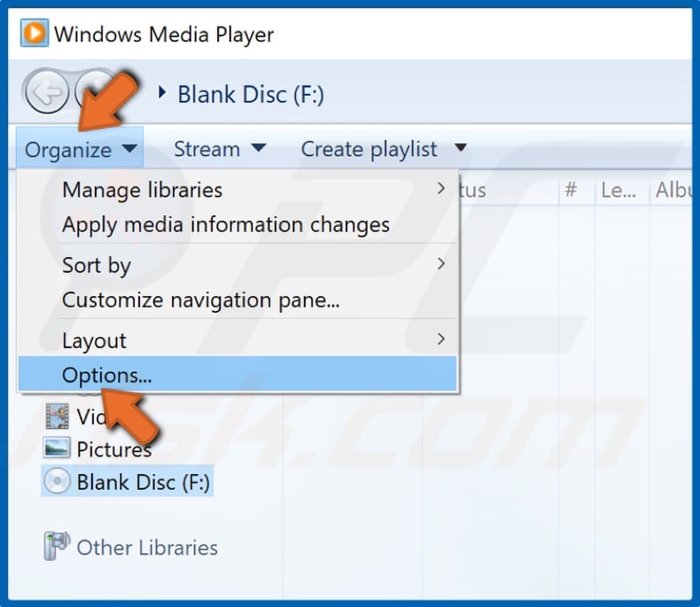Expand the Create playlist dropdown arrow
This screenshot has width=700, height=607.
pyautogui.click(x=460, y=147)
